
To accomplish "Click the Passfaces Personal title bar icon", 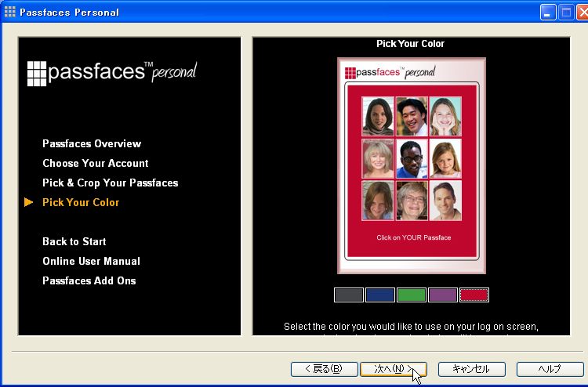I will [x=9, y=12].
